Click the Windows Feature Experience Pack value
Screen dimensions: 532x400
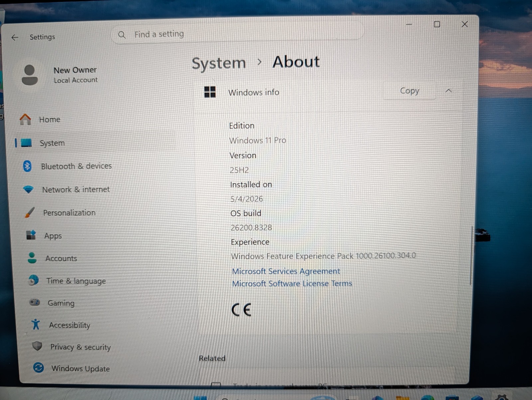pos(323,256)
